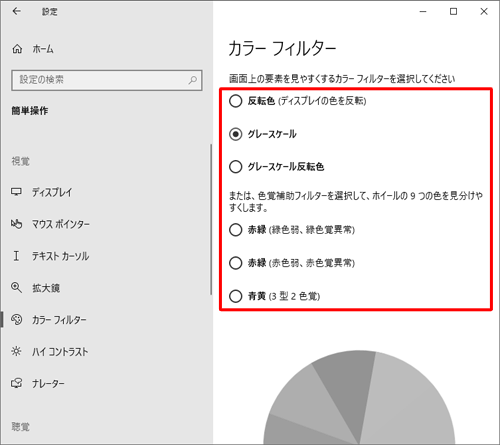
Task: Click the 拡大鏡 magnifier icon
Action: pos(16,288)
